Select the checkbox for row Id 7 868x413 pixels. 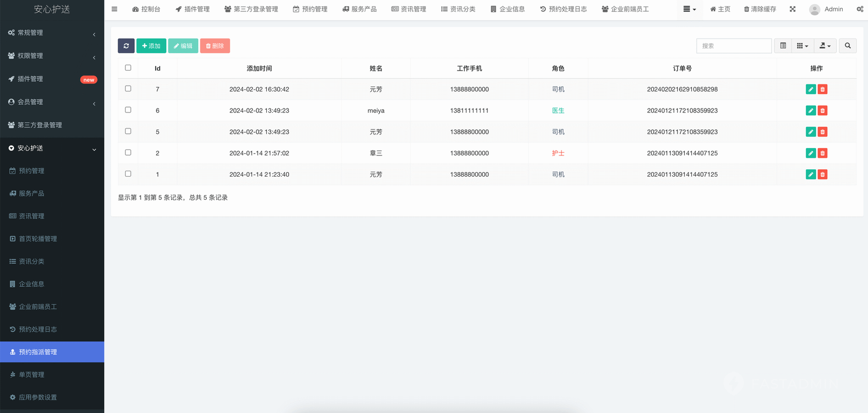tap(128, 89)
